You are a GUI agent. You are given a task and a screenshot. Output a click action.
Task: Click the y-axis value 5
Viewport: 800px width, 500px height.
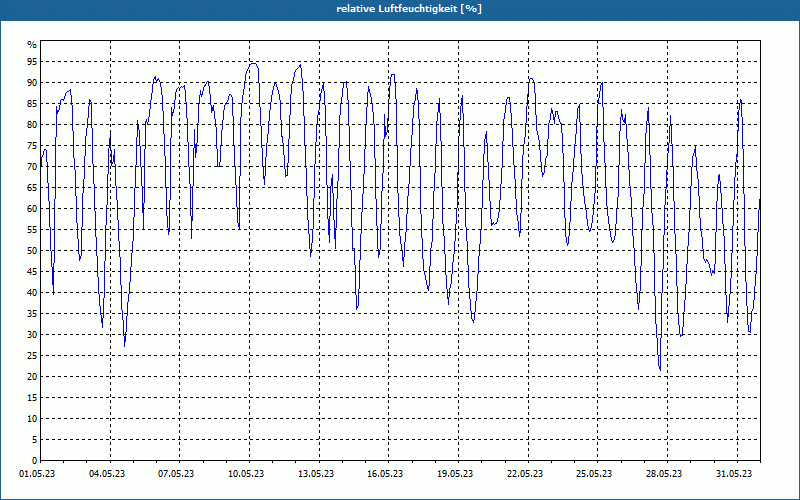pyautogui.click(x=35, y=439)
